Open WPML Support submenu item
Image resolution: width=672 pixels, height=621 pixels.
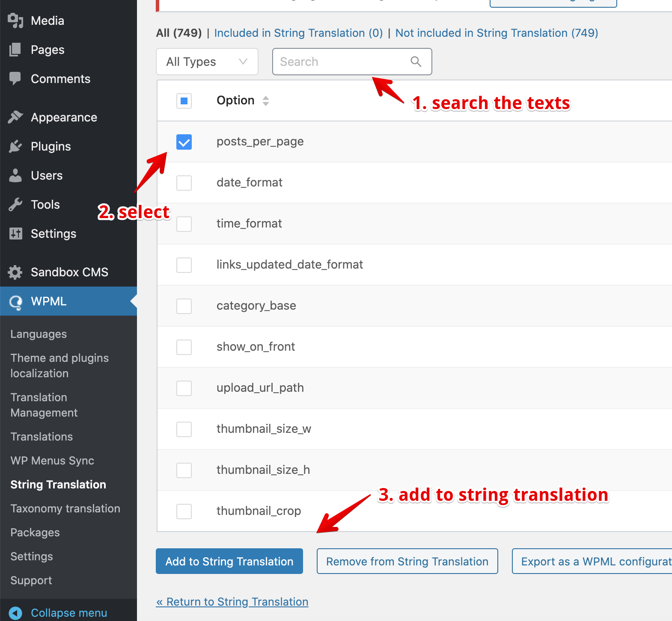click(x=31, y=580)
